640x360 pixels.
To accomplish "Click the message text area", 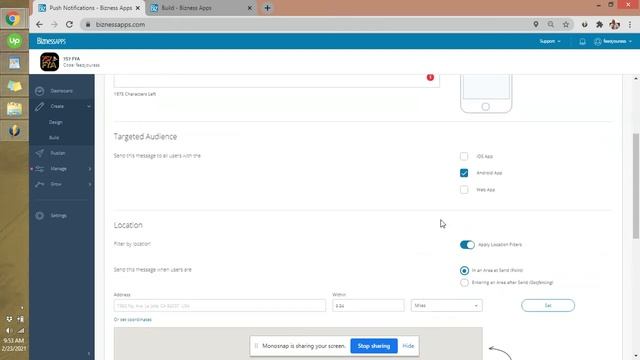I will point(277,81).
